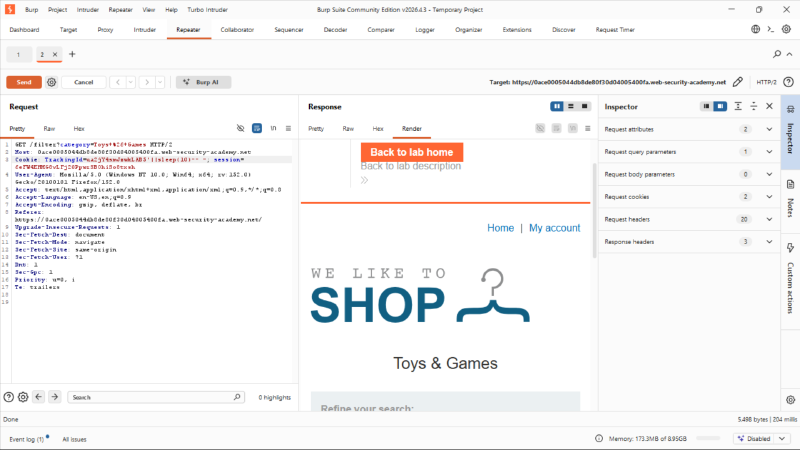Select side-by-side response layout icon

click(x=557, y=106)
